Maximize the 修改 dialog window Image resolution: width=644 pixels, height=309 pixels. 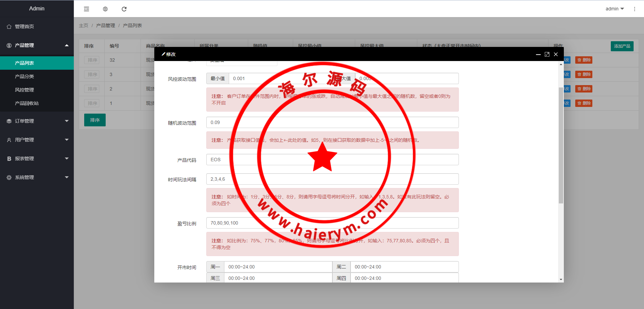[x=547, y=54]
